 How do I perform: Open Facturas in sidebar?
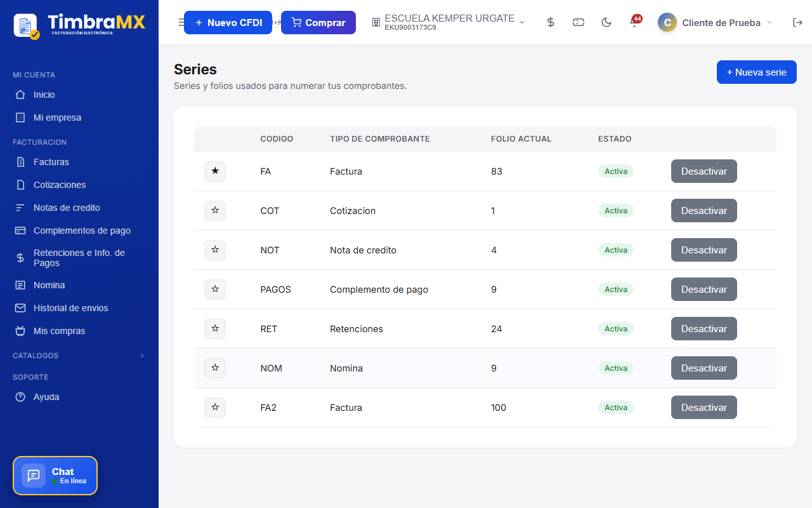click(79, 162)
